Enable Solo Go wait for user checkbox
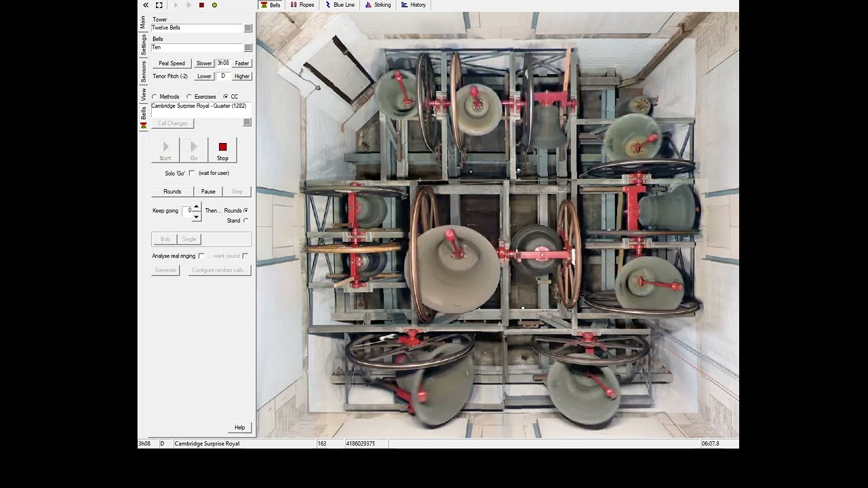Image resolution: width=868 pixels, height=488 pixels. tap(192, 173)
